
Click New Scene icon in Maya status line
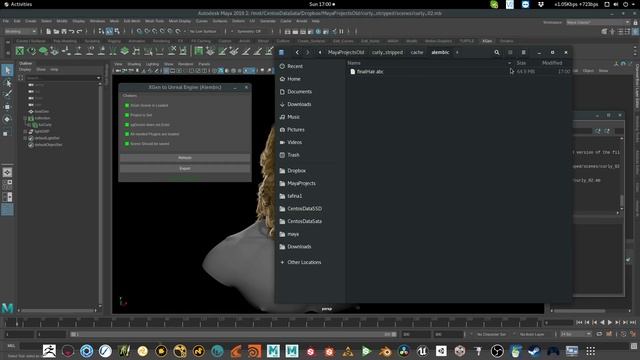pos(49,31)
